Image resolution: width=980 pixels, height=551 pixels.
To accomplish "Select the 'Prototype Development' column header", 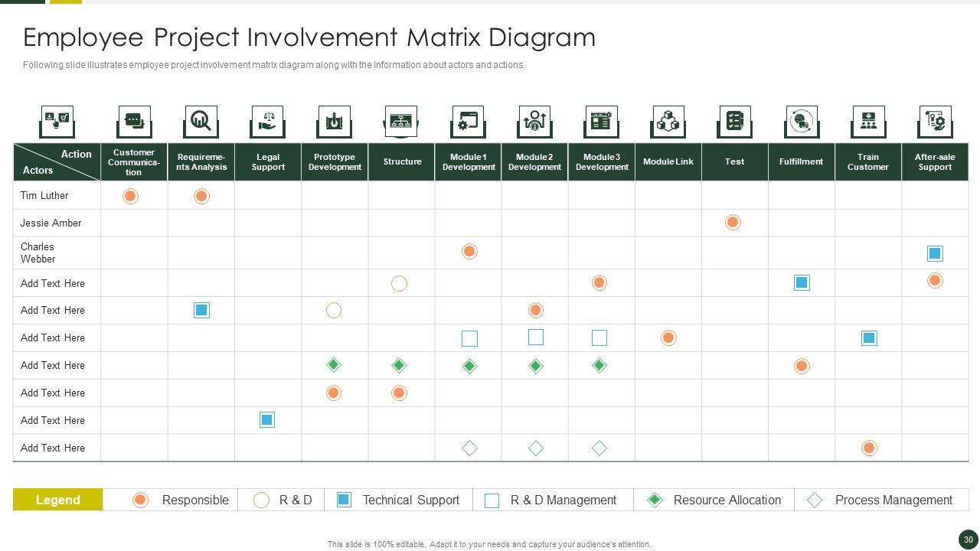I will pos(335,162).
